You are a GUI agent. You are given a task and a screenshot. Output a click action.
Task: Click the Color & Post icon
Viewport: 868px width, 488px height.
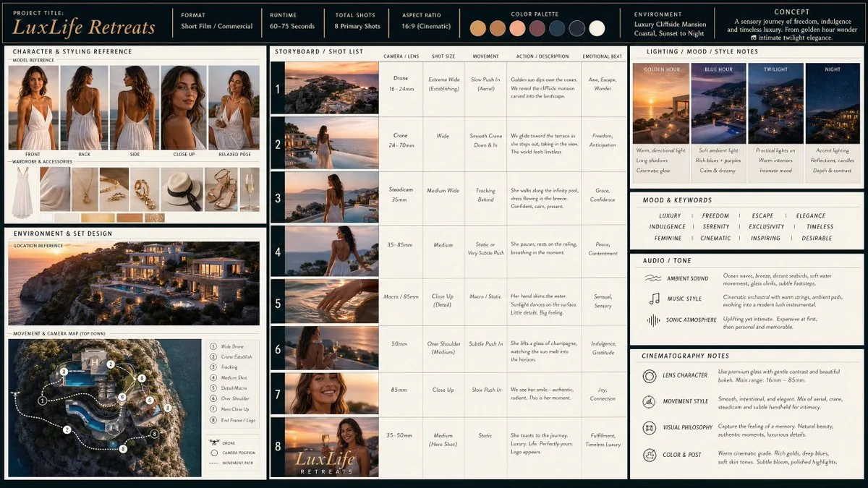pos(649,455)
